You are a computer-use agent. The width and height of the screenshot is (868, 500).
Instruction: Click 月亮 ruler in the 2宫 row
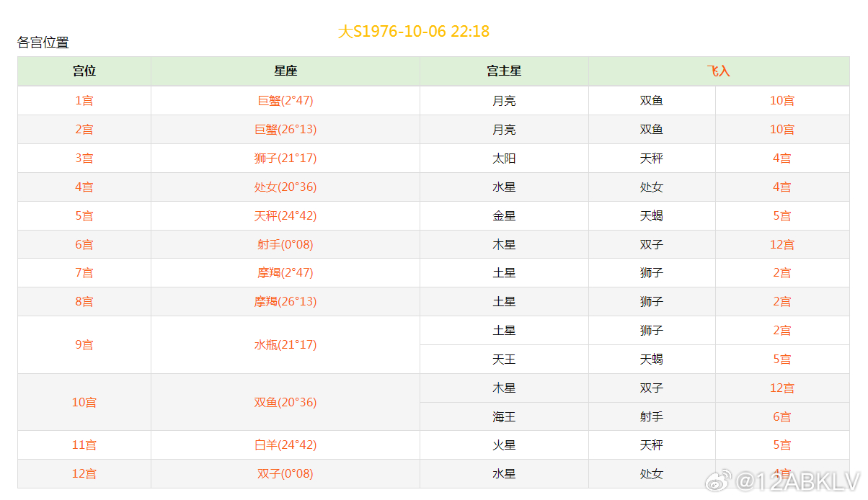504,130
